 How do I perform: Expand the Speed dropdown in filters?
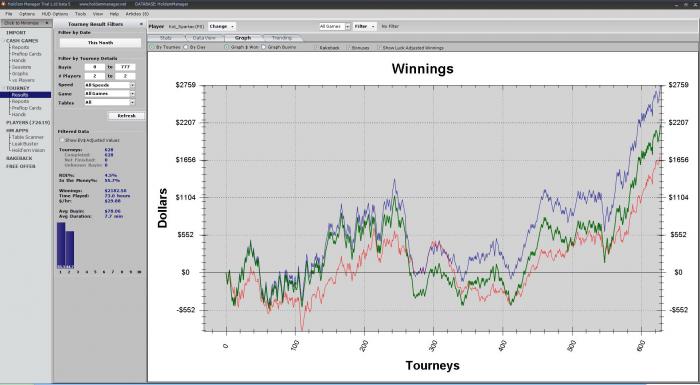pyautogui.click(x=132, y=85)
